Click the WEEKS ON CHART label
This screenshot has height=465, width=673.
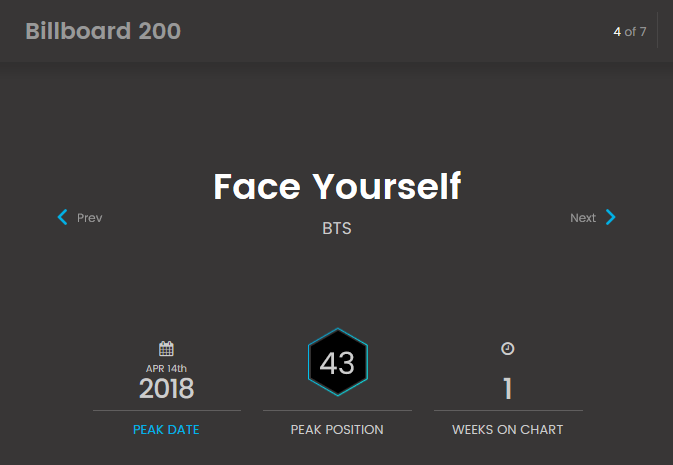tap(508, 430)
